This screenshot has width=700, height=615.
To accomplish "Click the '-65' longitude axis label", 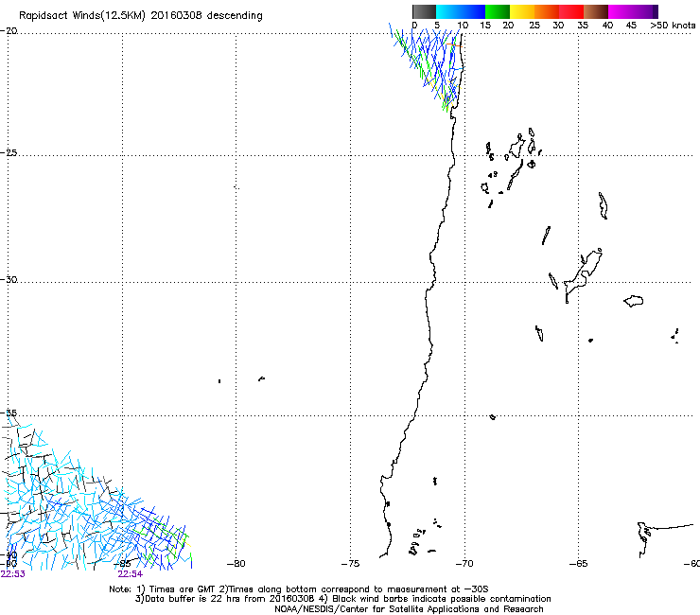I will coord(579,564).
